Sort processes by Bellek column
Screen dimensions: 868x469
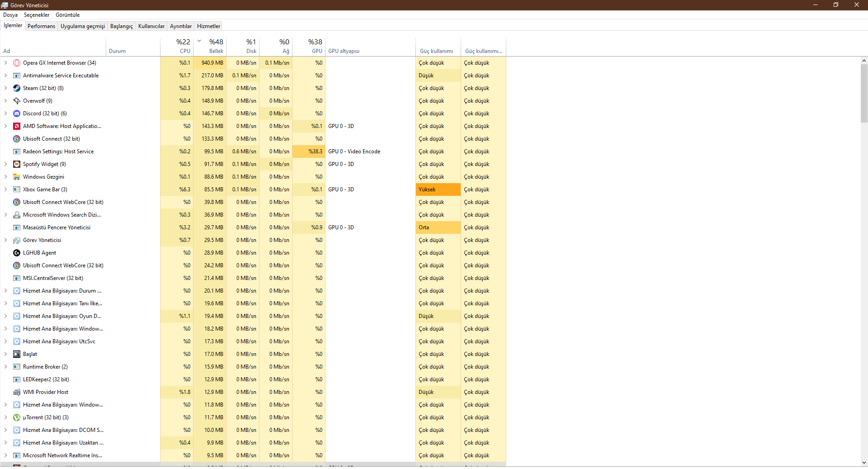coord(210,46)
